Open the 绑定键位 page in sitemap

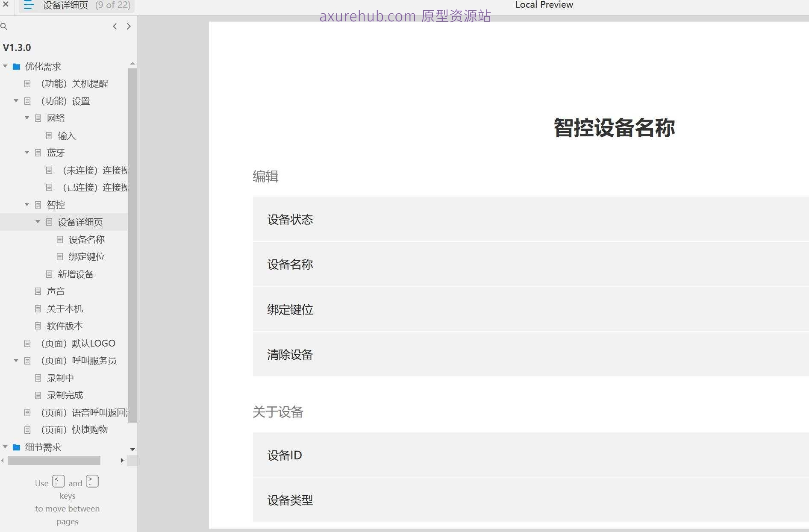click(x=86, y=257)
